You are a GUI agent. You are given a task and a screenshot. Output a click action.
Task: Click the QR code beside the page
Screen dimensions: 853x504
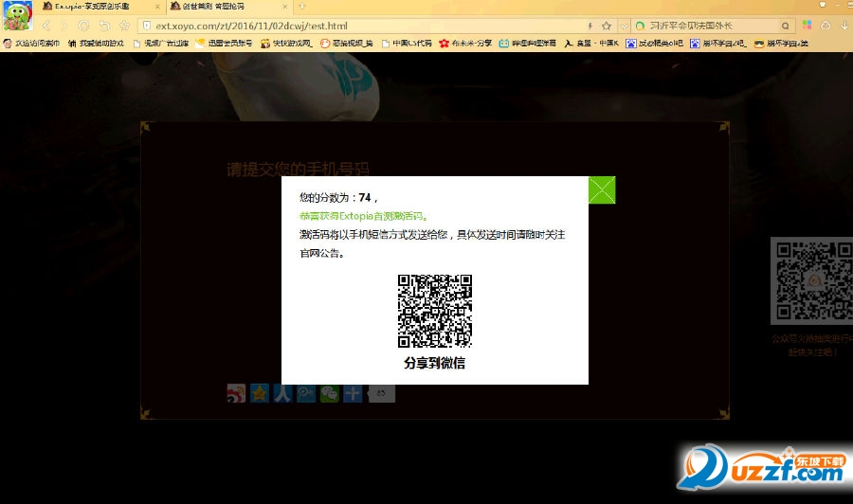(x=811, y=280)
